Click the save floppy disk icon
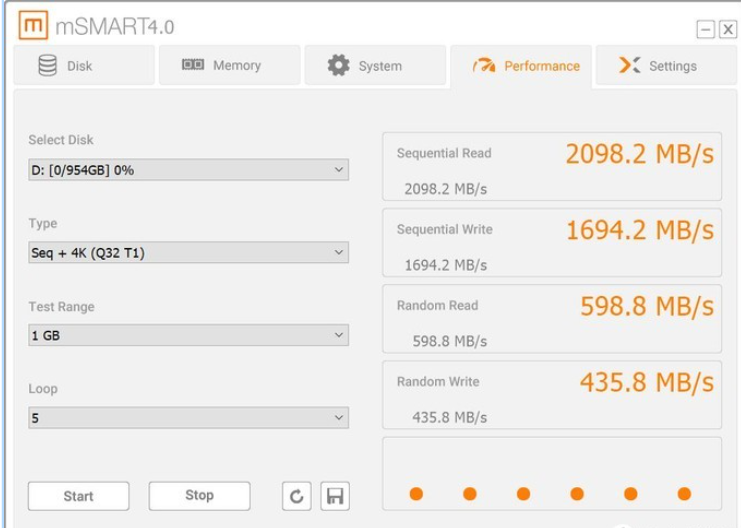The image size is (741, 528). [x=335, y=496]
